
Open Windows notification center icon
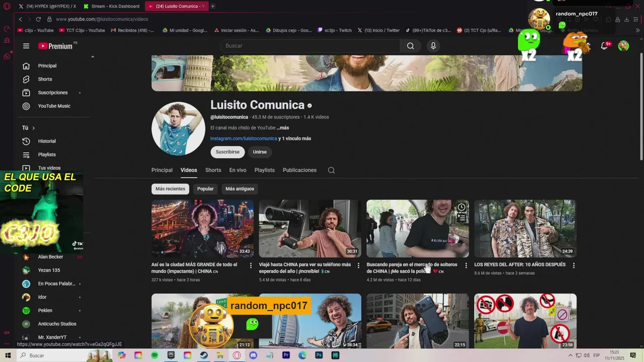coord(633,355)
